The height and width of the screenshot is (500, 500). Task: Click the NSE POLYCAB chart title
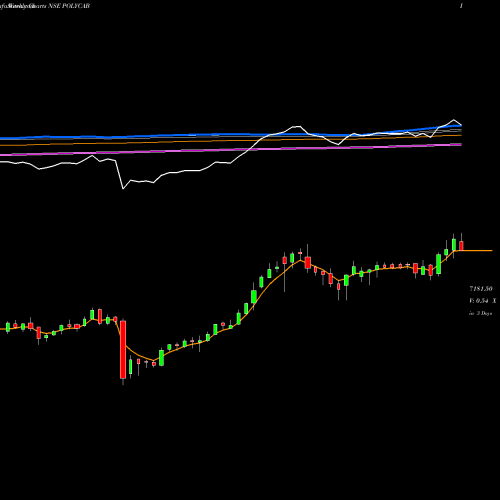[69, 6]
